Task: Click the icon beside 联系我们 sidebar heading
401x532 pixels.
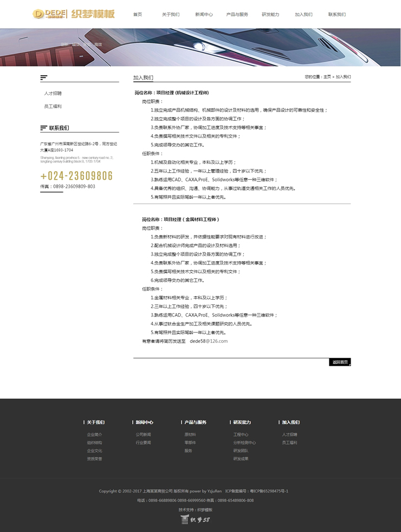Action: [x=44, y=128]
